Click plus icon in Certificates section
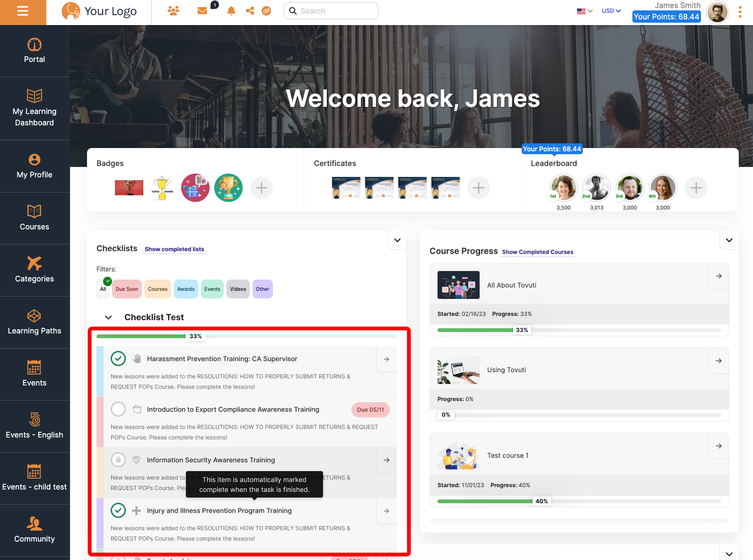The width and height of the screenshot is (753, 560). coord(479,188)
